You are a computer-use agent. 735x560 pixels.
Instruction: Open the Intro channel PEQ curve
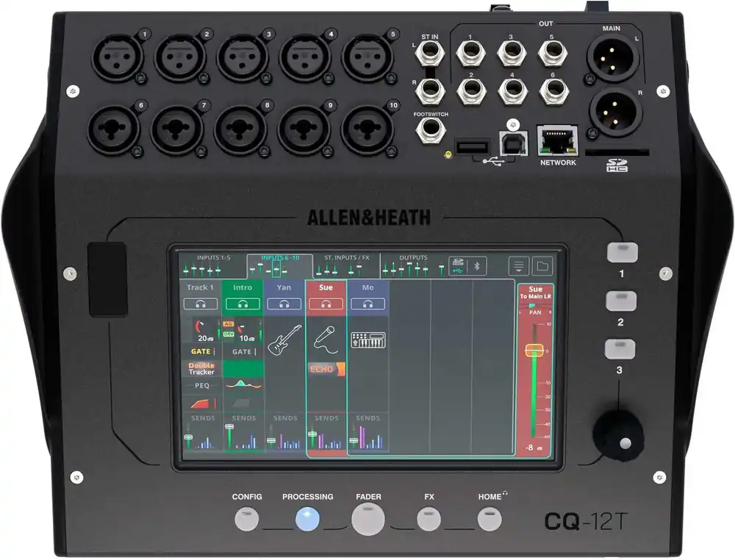point(243,384)
